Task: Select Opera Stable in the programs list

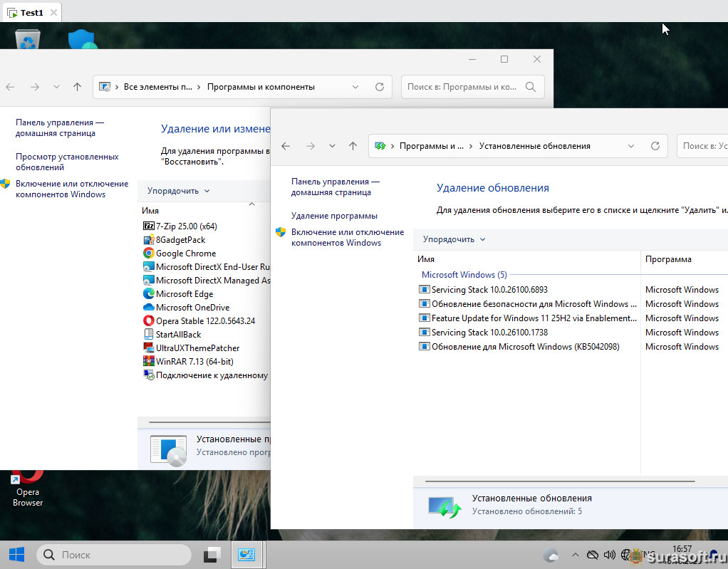Action: [x=205, y=321]
